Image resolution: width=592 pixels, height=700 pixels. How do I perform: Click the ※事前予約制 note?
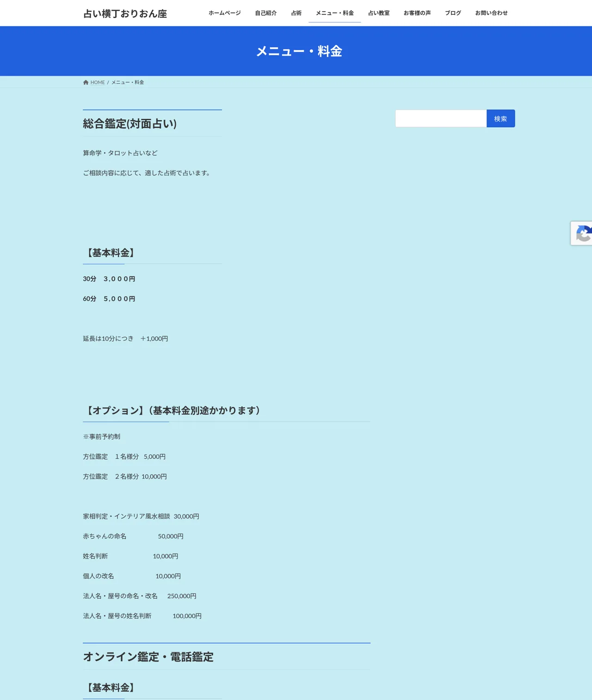[101, 436]
